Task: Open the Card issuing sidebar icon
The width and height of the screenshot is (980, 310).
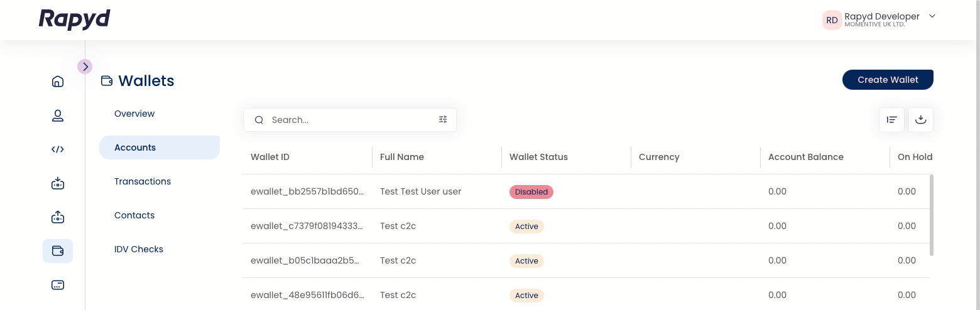Action: [58, 285]
